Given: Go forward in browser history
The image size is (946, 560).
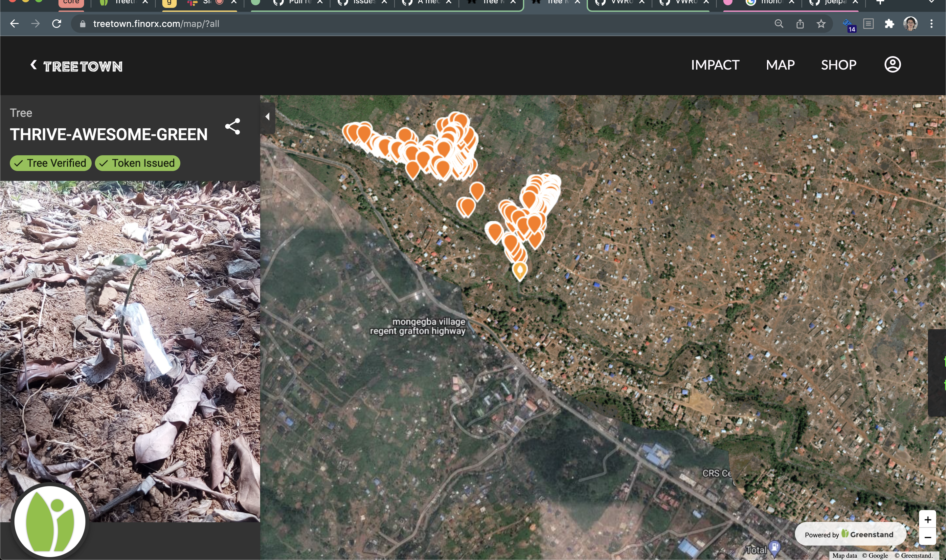Looking at the screenshot, I should coord(35,24).
